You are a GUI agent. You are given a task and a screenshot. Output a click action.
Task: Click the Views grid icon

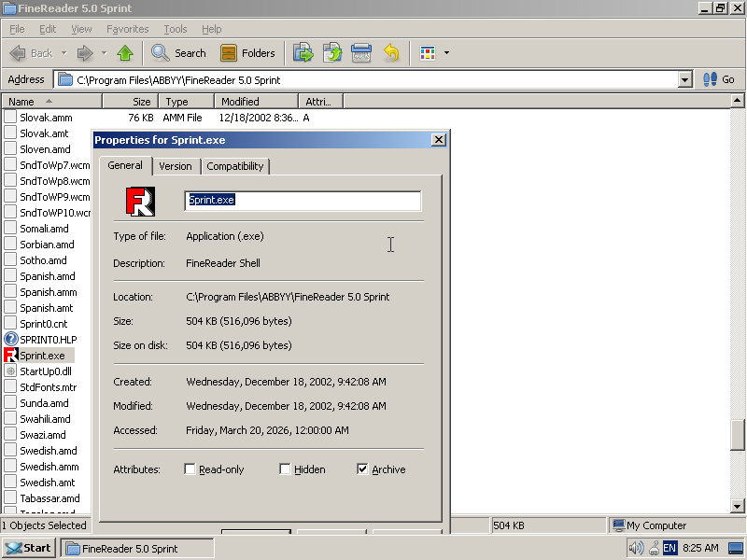428,53
